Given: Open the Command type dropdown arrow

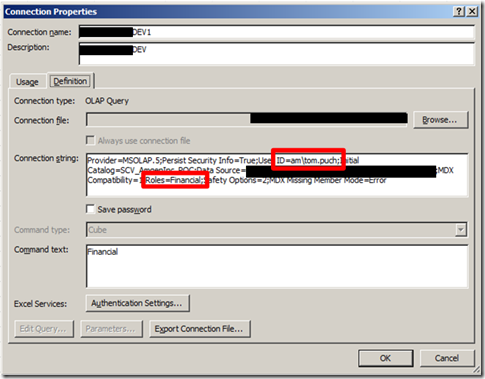Looking at the screenshot, I should 460,230.
